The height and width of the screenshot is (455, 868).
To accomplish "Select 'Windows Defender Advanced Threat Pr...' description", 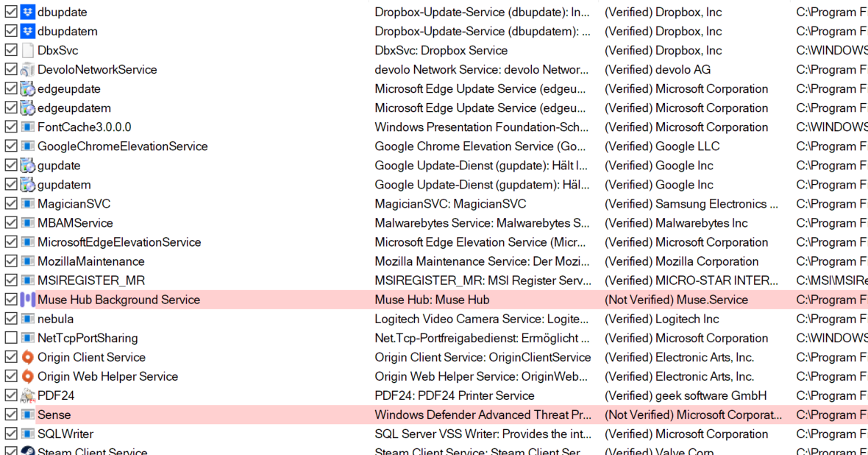I will coord(483,415).
